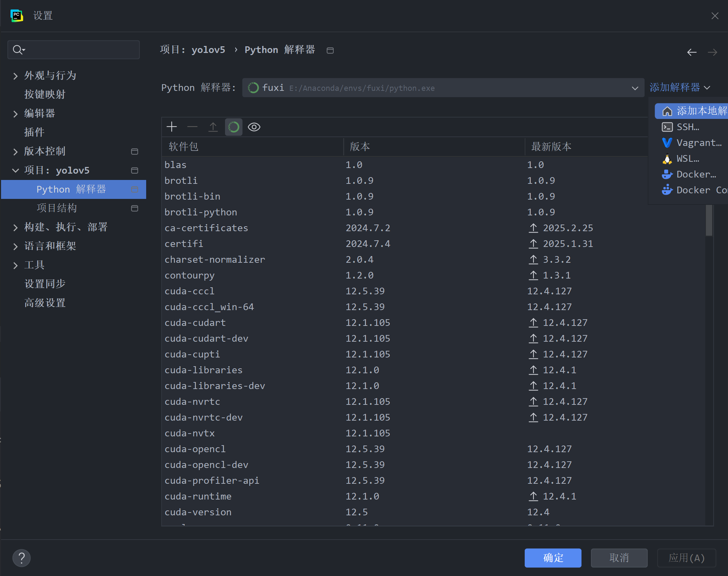
Task: Select Vagrant interpreter option
Action: pyautogui.click(x=698, y=143)
